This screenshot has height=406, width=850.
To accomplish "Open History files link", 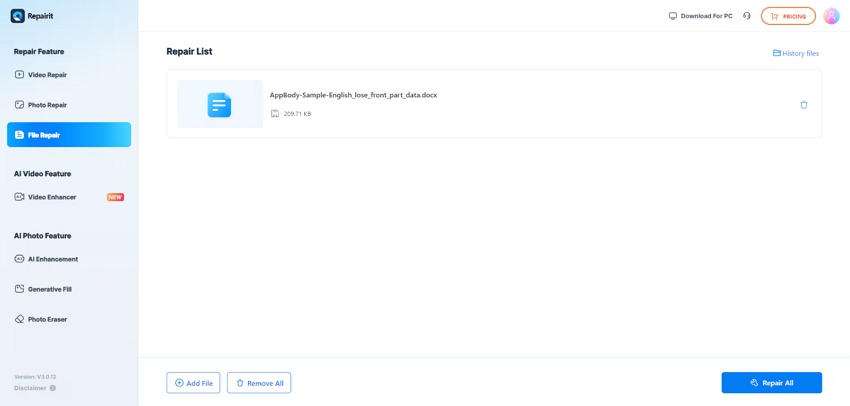I will coord(796,53).
